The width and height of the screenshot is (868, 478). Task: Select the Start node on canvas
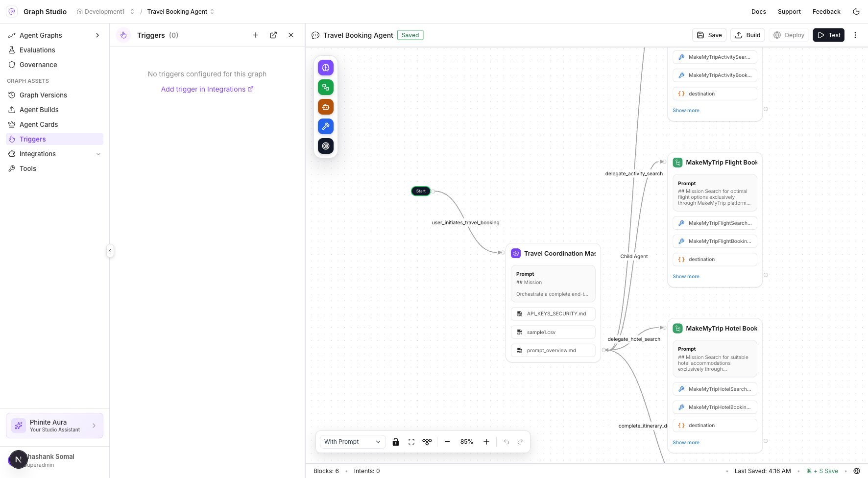tap(421, 191)
